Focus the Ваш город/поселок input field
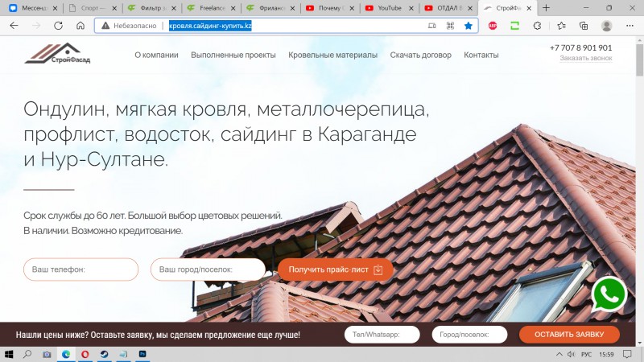644x362 pixels. (208, 269)
